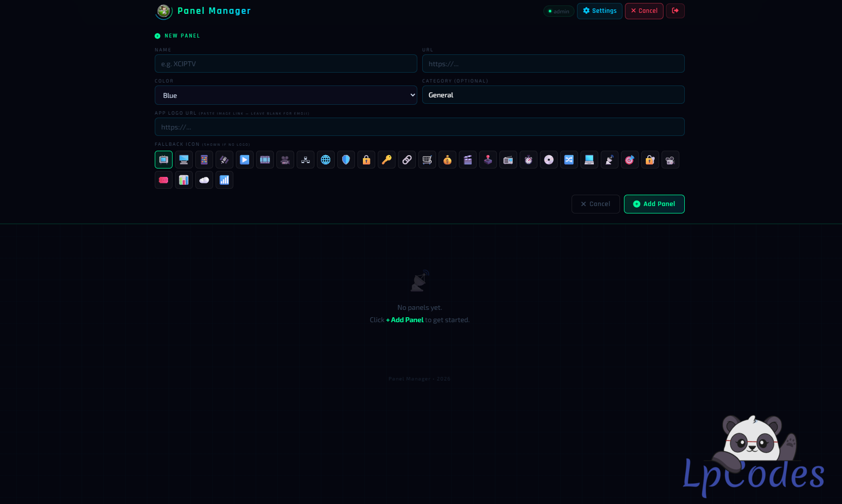Focus the Name input field
Screen dimensions: 842x504
[286, 64]
